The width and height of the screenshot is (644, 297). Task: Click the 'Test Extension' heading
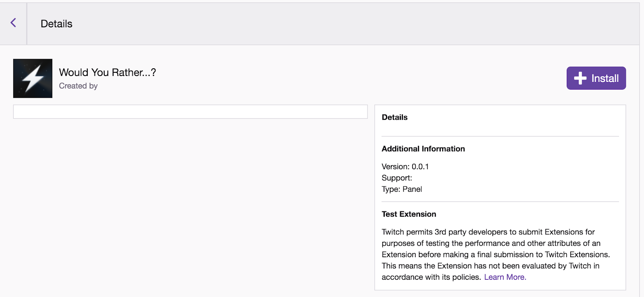click(x=409, y=214)
